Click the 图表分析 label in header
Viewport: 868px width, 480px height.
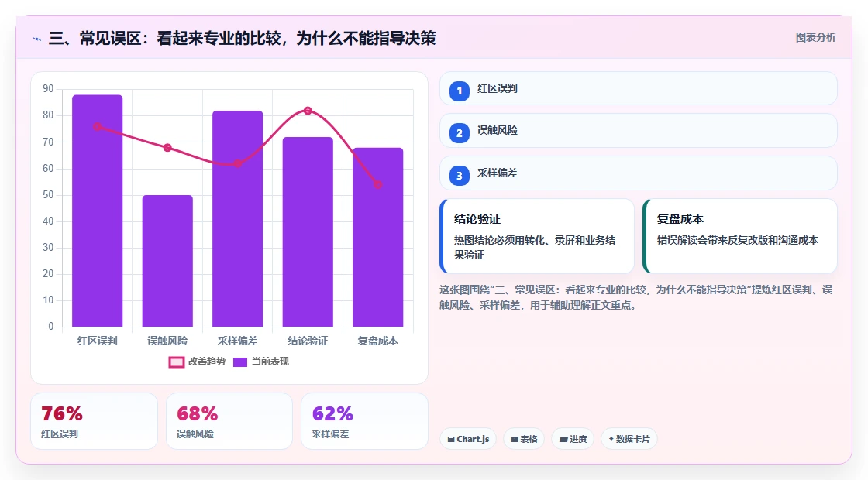pos(815,38)
